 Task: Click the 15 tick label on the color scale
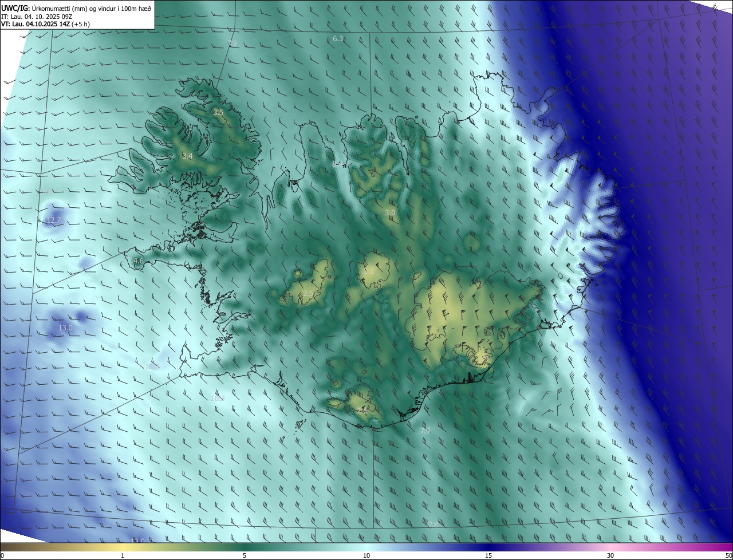(x=488, y=556)
